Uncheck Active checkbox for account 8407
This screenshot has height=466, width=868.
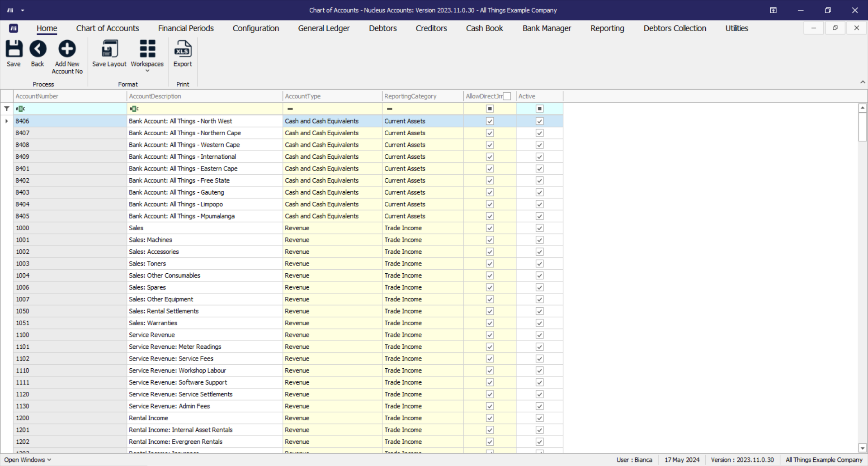click(539, 133)
